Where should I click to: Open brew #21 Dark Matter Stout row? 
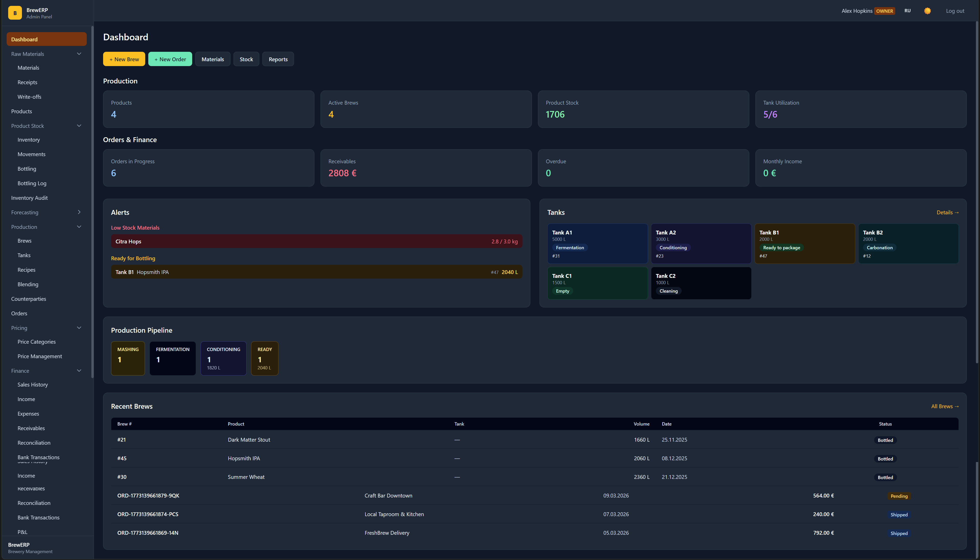coord(535,440)
